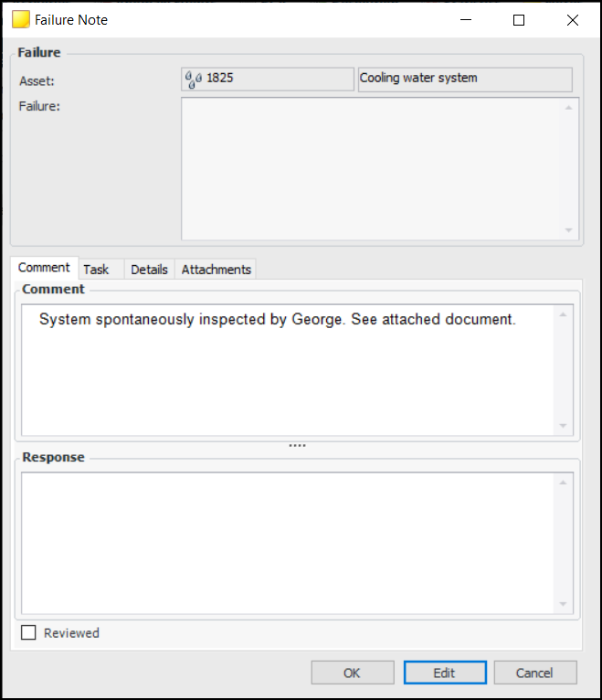Click Failure box scroll down arrow
The width and height of the screenshot is (602, 700).
coord(568,230)
